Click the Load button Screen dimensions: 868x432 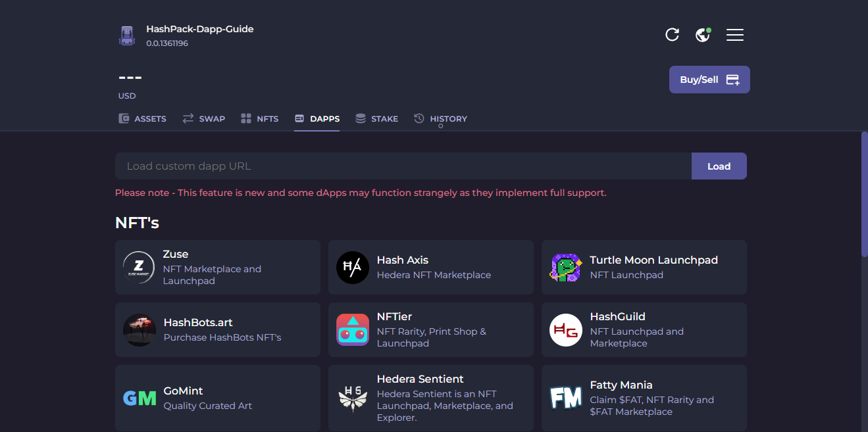[x=719, y=166]
